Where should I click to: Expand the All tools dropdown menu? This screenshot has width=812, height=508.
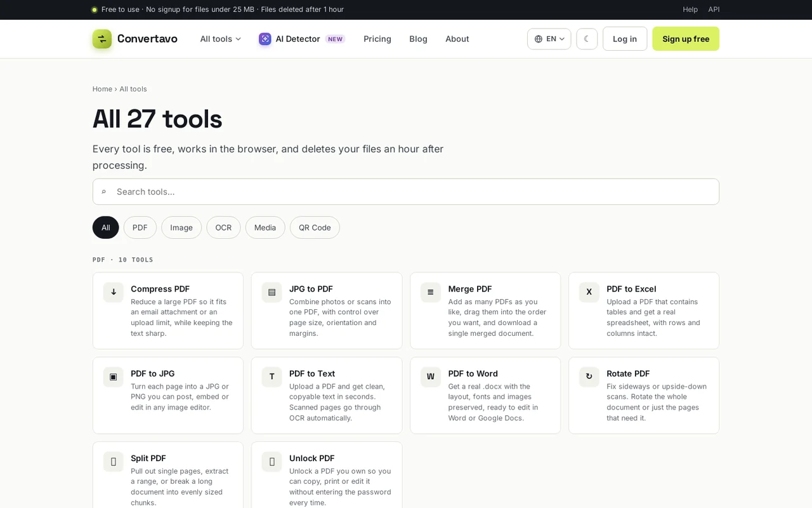[x=221, y=39]
